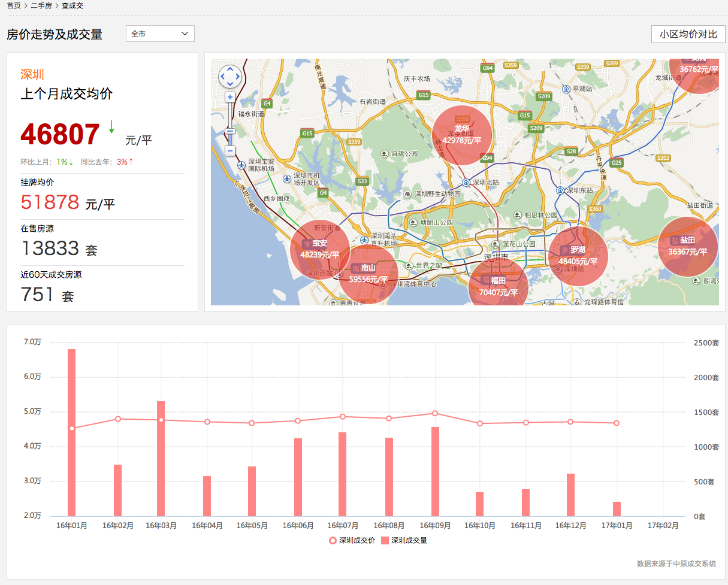728x585 pixels.
Task: Select the 福田 district price marker
Action: (x=498, y=286)
